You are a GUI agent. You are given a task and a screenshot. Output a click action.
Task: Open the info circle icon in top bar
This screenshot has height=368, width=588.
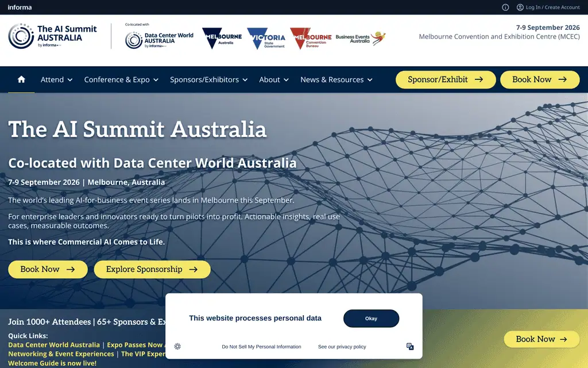pyautogui.click(x=505, y=7)
